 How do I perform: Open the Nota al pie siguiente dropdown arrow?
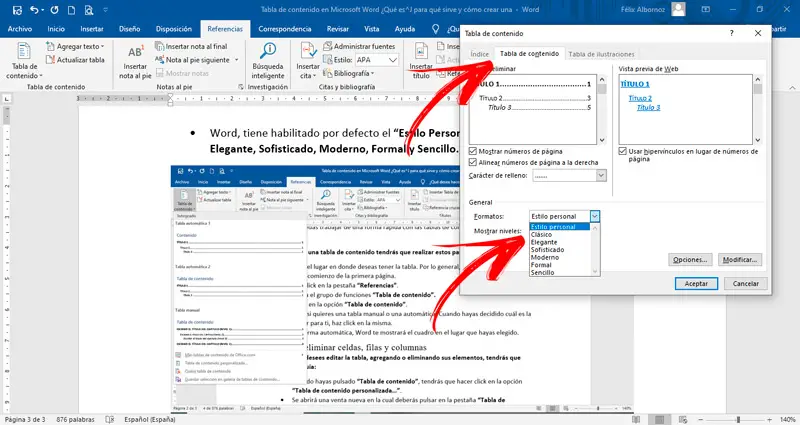pos(236,60)
